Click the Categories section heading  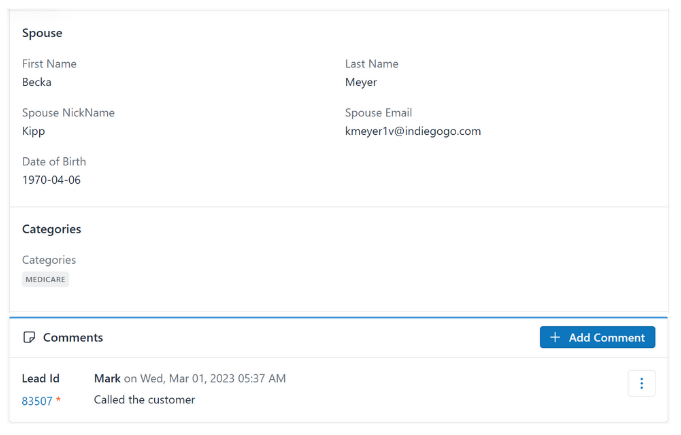point(52,229)
